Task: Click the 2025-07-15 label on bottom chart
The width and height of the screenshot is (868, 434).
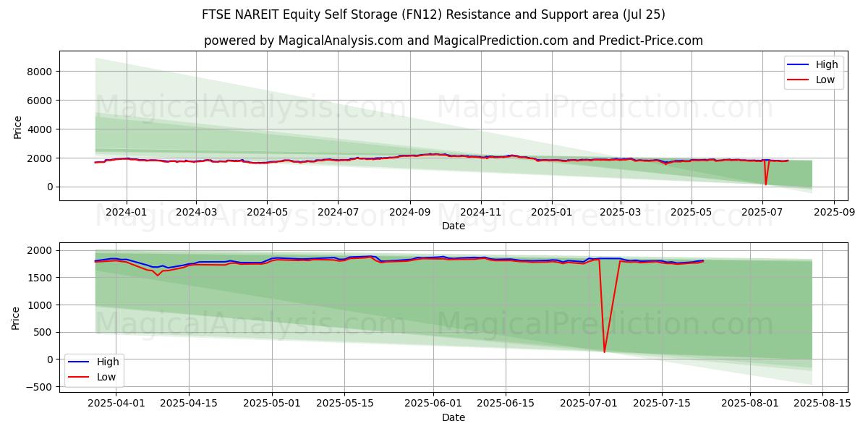Action: tap(661, 404)
